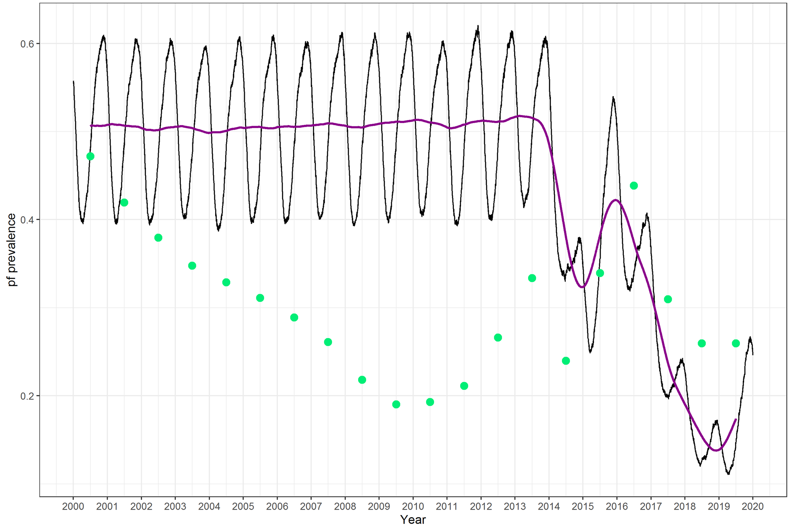Image resolution: width=793 pixels, height=532 pixels.
Task: Select the green point above 2013
Action: (532, 278)
